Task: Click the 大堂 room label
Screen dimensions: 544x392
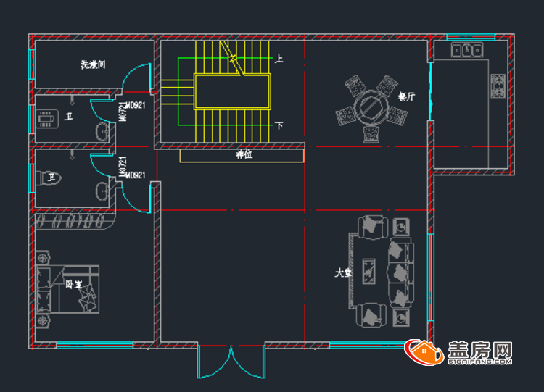Action: [343, 272]
